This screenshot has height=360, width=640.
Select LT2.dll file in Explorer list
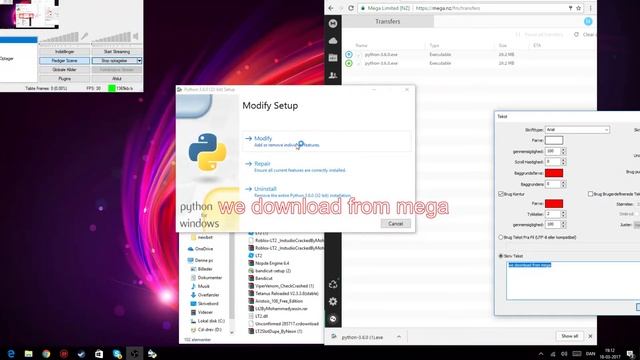[258, 316]
